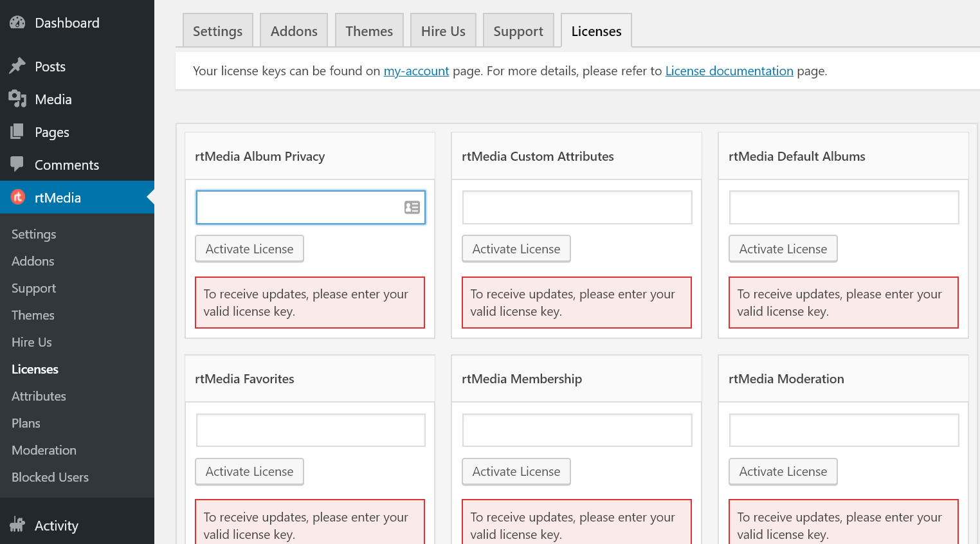Go to Blocked Users in the sidebar
The height and width of the screenshot is (544, 980).
[50, 477]
